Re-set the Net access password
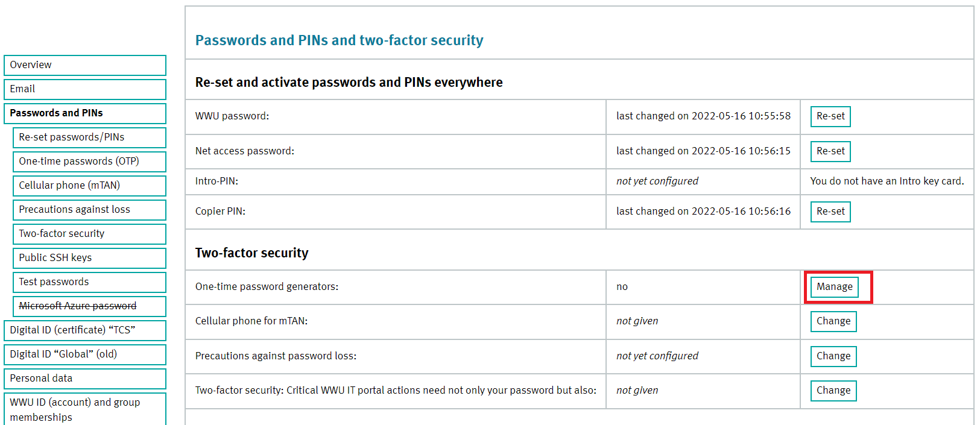Image resolution: width=980 pixels, height=425 pixels. point(830,151)
